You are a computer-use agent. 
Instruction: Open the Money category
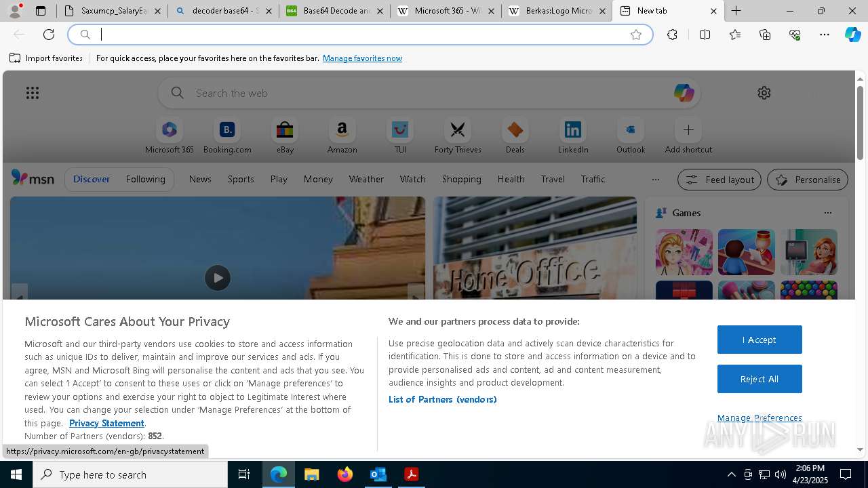click(x=318, y=179)
